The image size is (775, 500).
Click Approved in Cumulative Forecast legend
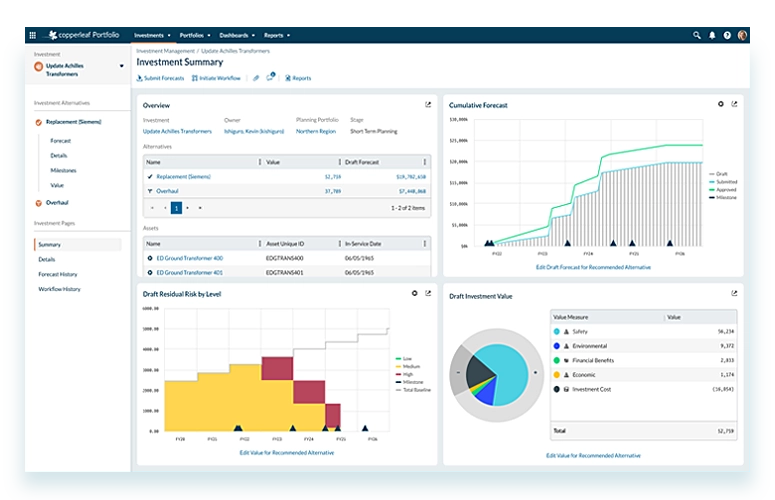[x=722, y=190]
